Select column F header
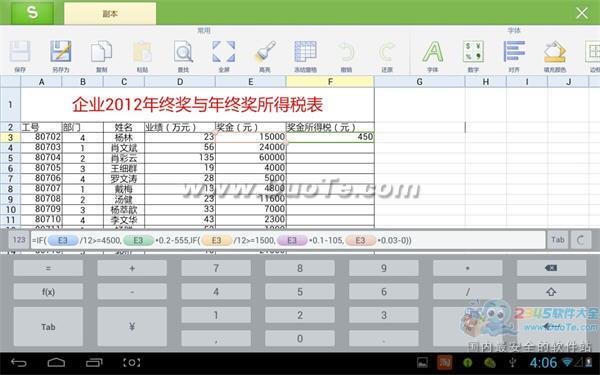The image size is (600, 375). (x=330, y=82)
